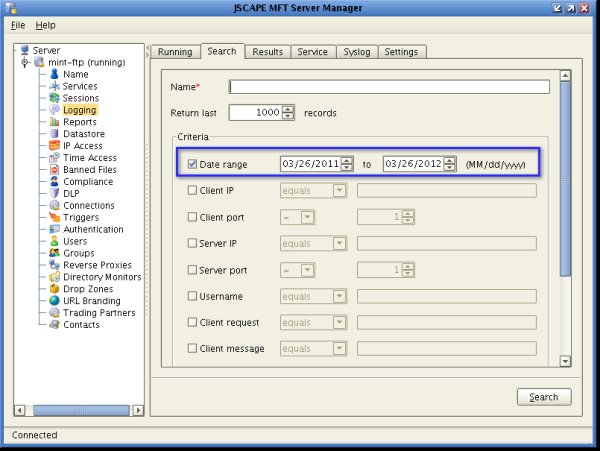
Task: Uncheck the Date range checkbox
Action: point(192,164)
